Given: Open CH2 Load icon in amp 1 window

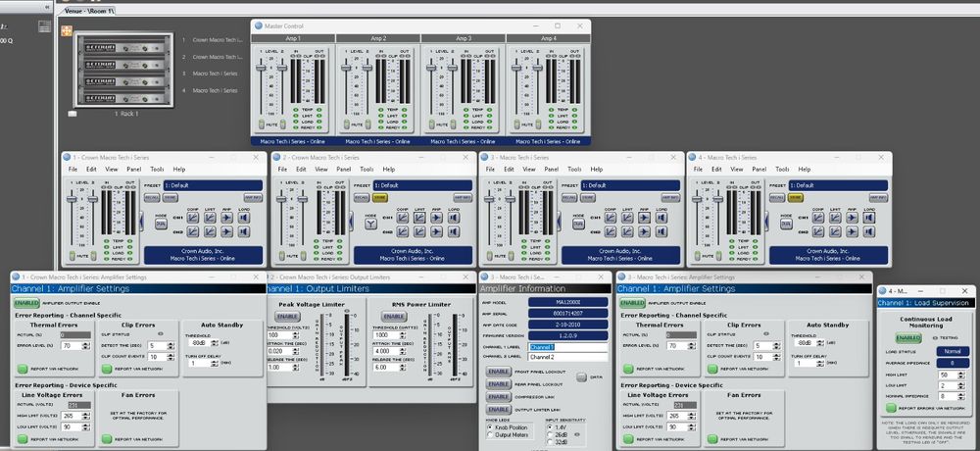Looking at the screenshot, I should (x=243, y=232).
